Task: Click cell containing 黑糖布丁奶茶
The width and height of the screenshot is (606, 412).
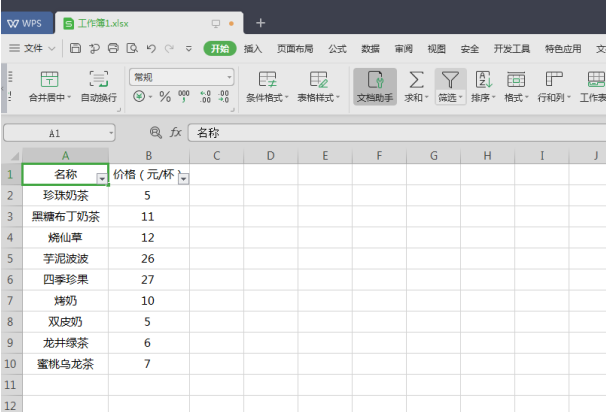Action: pyautogui.click(x=66, y=216)
